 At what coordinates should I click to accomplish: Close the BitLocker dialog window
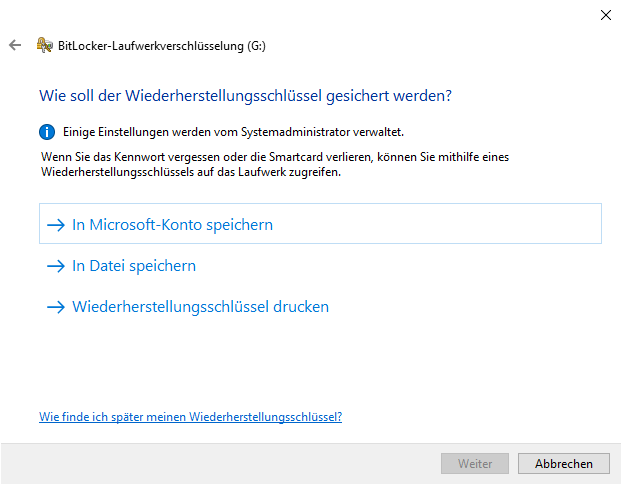click(605, 15)
